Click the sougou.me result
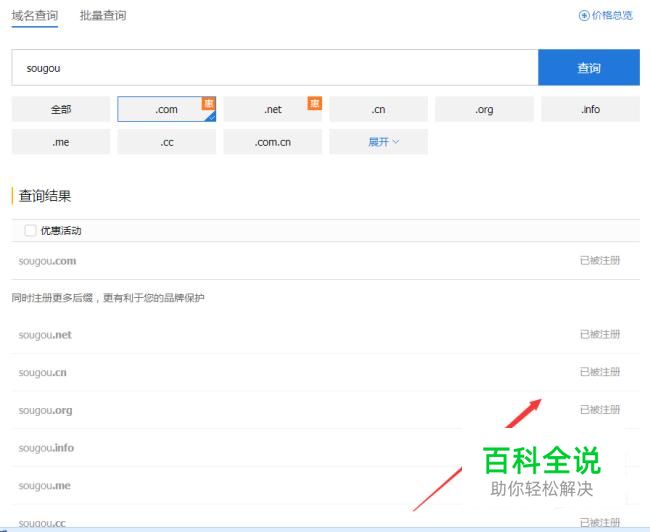The height and width of the screenshot is (532, 650). coord(44,486)
